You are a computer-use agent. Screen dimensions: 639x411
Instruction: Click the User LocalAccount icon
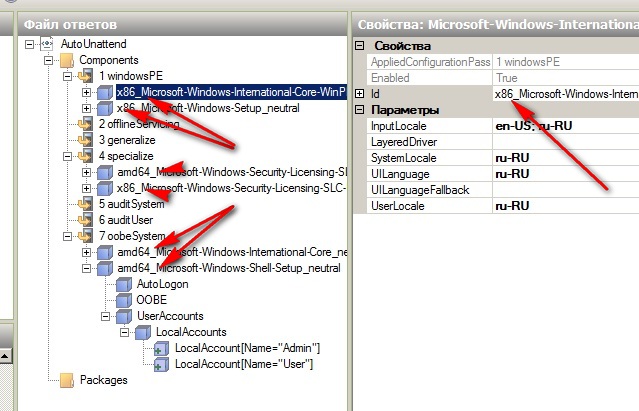click(162, 365)
